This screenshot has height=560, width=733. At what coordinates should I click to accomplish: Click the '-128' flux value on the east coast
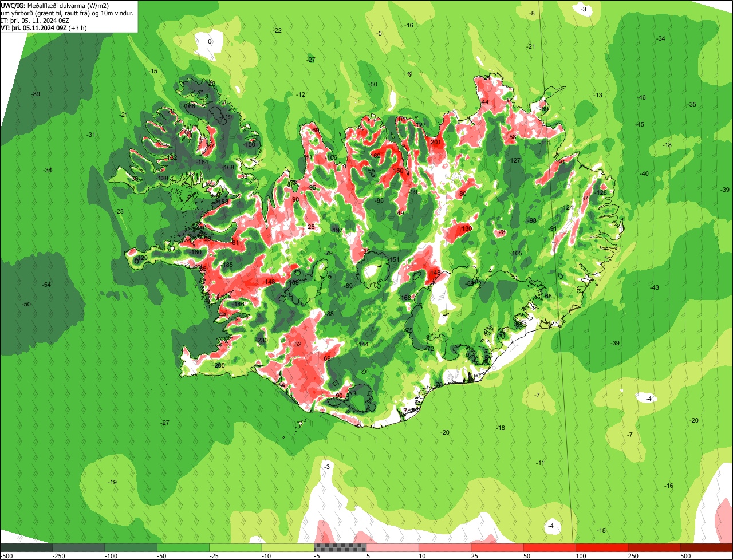600,192
